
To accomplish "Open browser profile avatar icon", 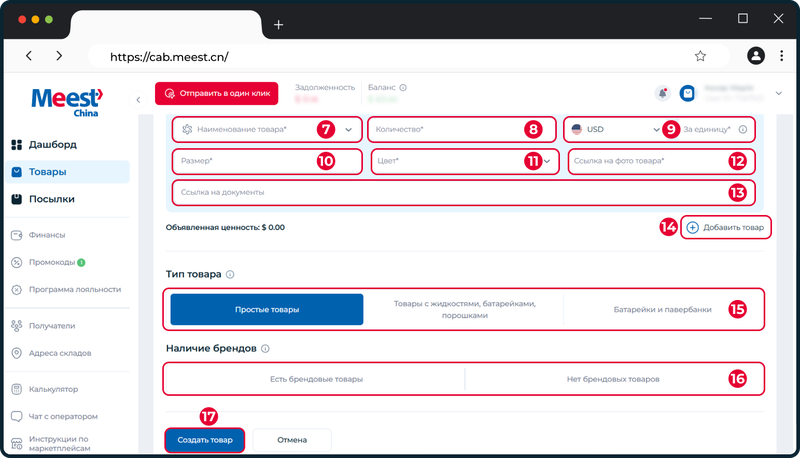I will pos(756,56).
